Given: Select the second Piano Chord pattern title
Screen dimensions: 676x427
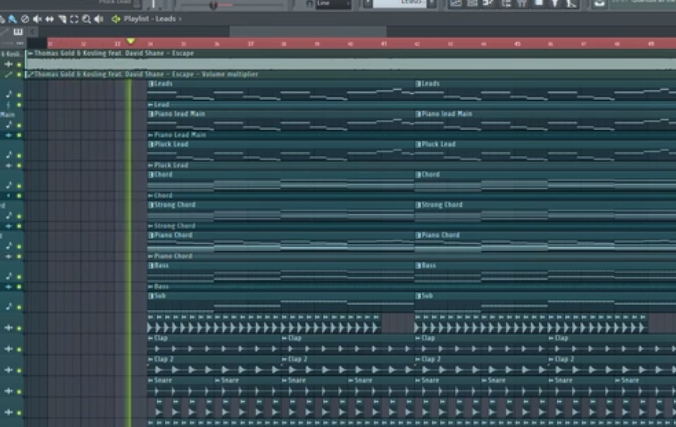Looking at the screenshot, I should 441,235.
